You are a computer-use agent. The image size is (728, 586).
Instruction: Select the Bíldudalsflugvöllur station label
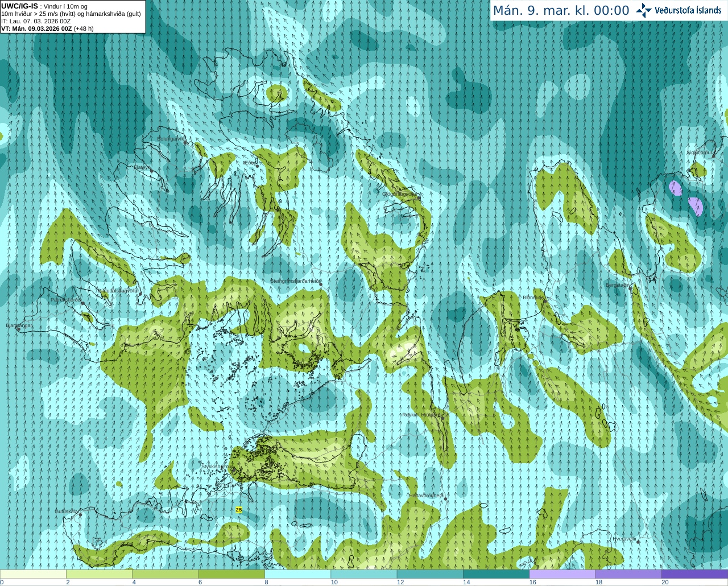point(118,290)
